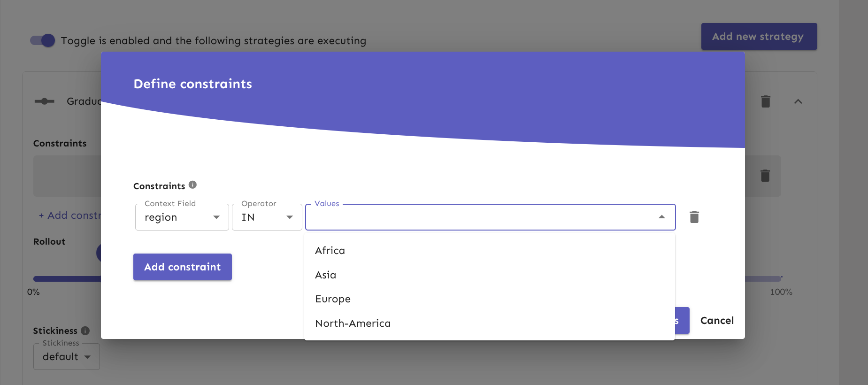The image size is (868, 385).
Task: Click the gradual rollout slider icon
Action: pos(45,101)
